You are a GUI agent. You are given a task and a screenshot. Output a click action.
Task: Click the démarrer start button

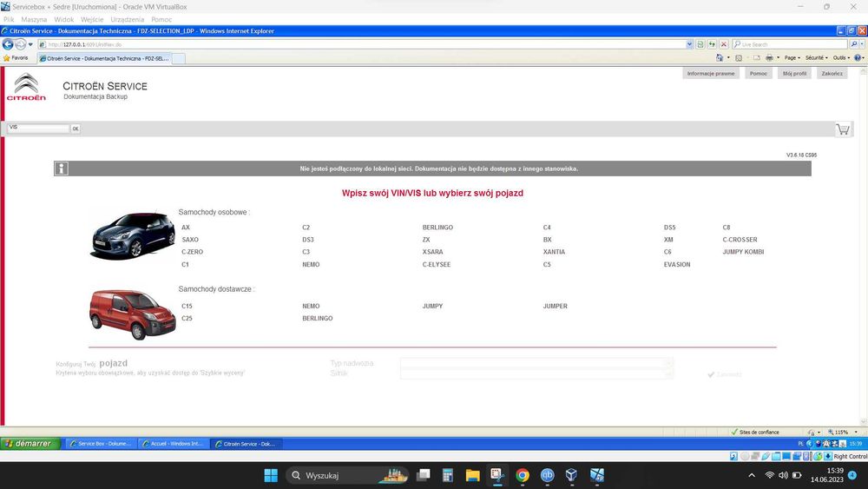30,444
